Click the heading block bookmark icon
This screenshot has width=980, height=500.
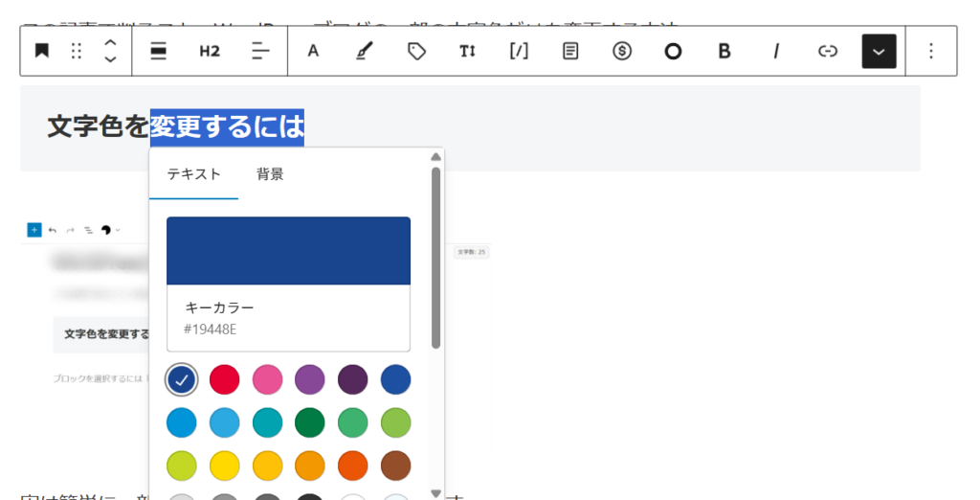(x=42, y=52)
